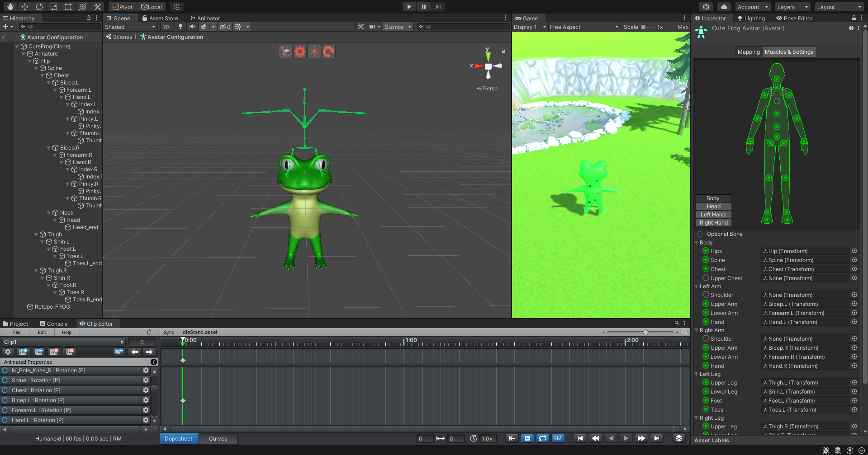This screenshot has width=868, height=455.
Task: Collapse the Left Arm section in Inspector
Action: click(x=697, y=286)
